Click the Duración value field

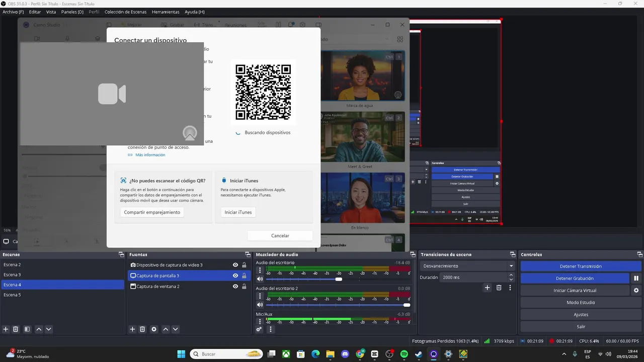474,277
